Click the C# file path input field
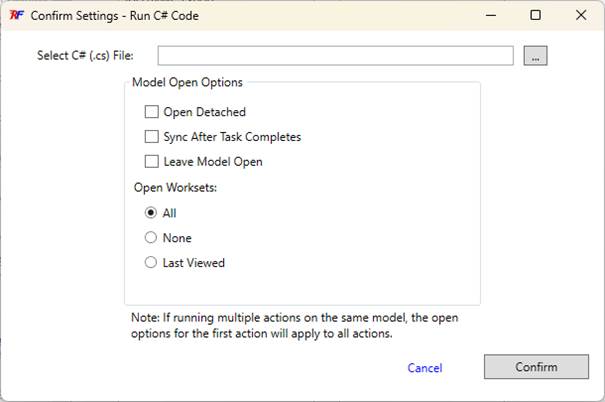This screenshot has height=402, width=605. point(335,56)
